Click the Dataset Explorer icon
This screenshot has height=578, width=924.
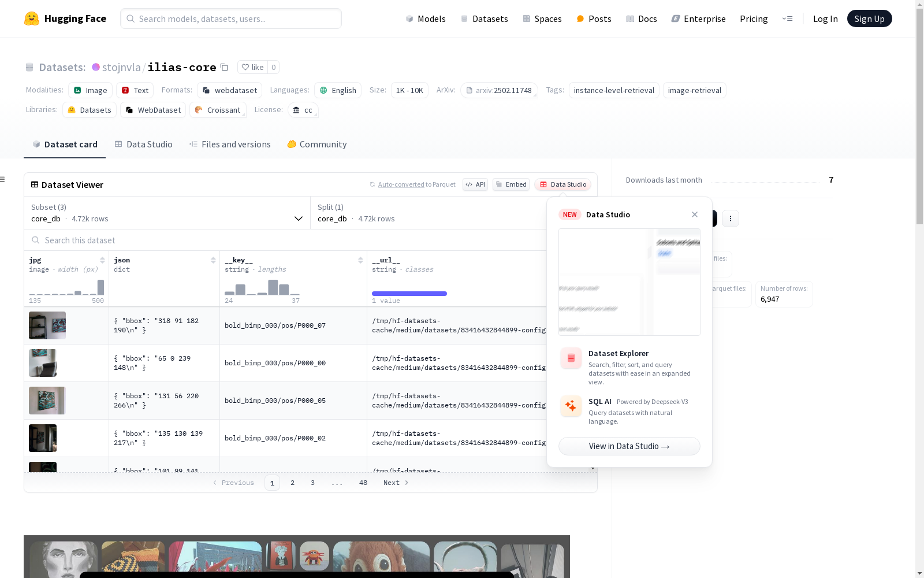click(571, 358)
